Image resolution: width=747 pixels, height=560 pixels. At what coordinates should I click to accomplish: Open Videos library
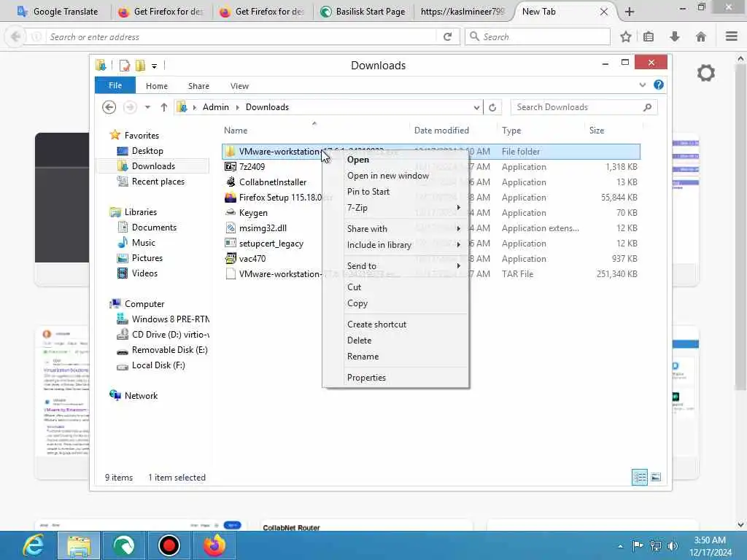(x=144, y=273)
